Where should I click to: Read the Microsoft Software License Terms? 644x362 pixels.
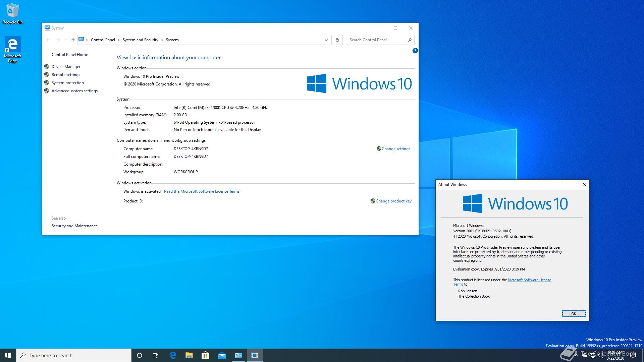(x=202, y=191)
